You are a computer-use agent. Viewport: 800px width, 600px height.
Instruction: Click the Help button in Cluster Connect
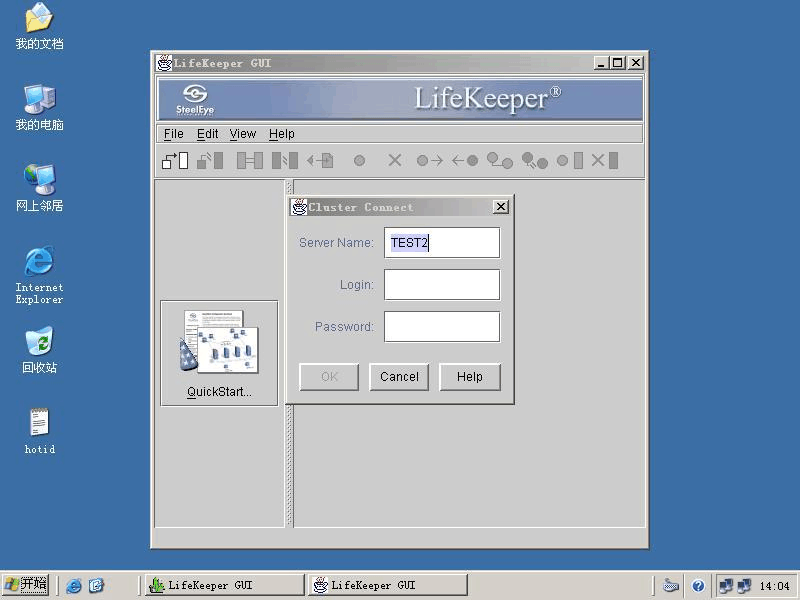(x=469, y=377)
